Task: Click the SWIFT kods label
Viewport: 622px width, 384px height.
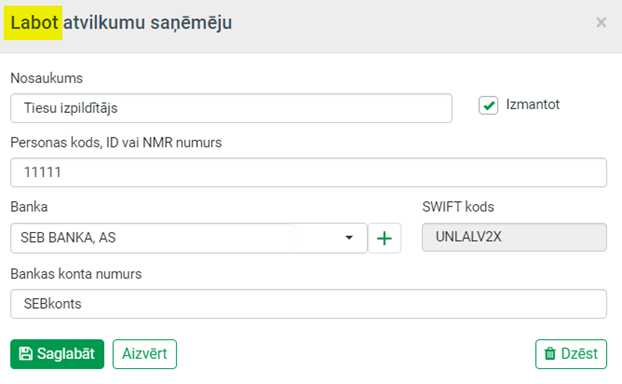Action: pos(458,207)
